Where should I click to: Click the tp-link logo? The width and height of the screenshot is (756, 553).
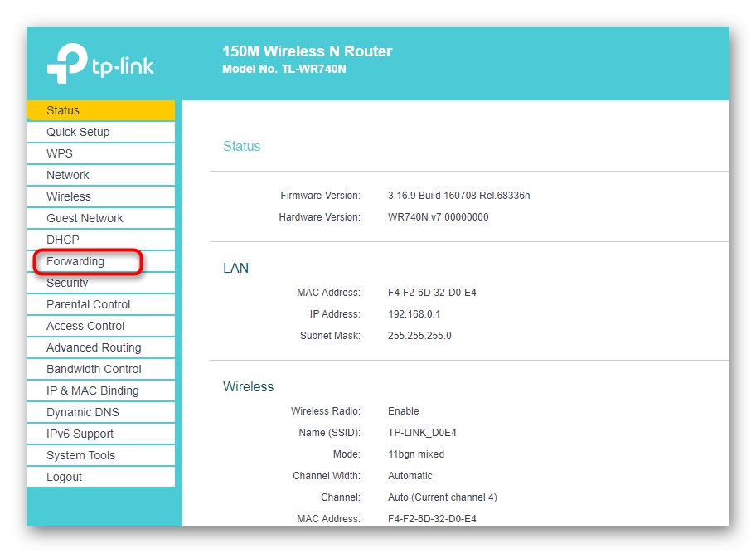100,64
